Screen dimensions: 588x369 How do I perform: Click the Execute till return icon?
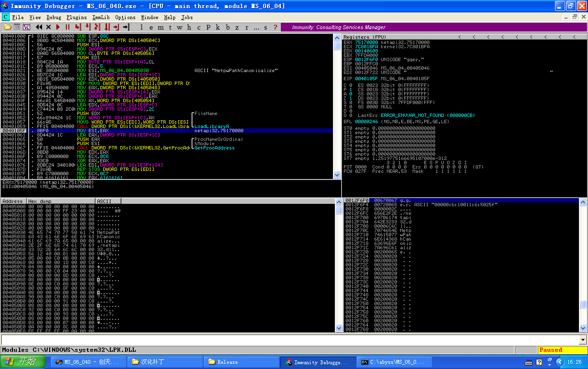click(117, 27)
